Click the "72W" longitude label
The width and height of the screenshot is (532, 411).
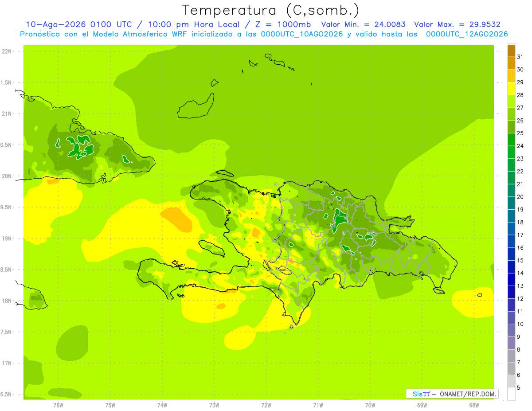[266, 405]
